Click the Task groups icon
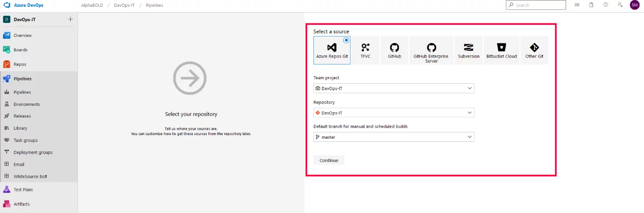 click(7, 140)
